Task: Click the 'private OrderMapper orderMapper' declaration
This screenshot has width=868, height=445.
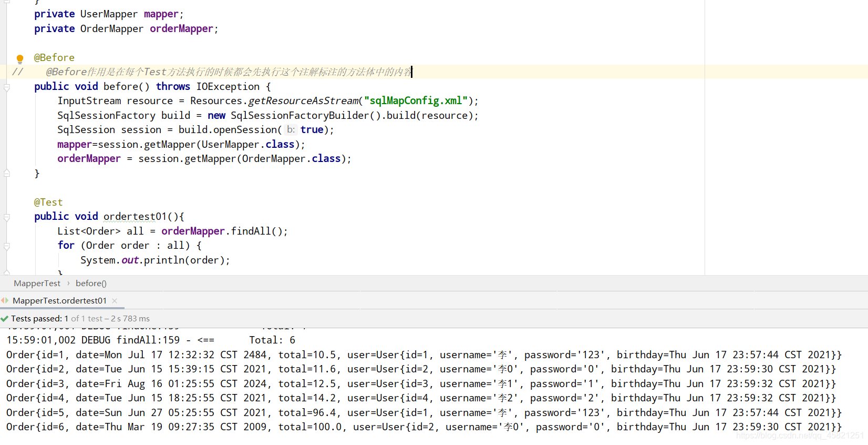Action: 126,29
